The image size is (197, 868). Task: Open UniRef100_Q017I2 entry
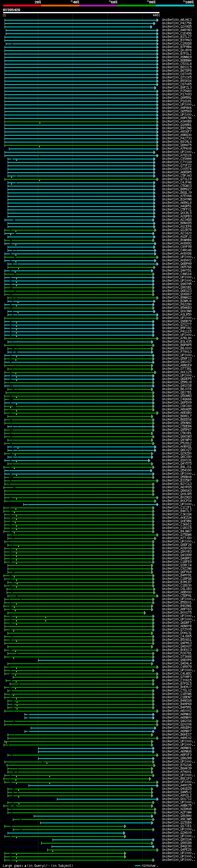pyautogui.click(x=177, y=799)
